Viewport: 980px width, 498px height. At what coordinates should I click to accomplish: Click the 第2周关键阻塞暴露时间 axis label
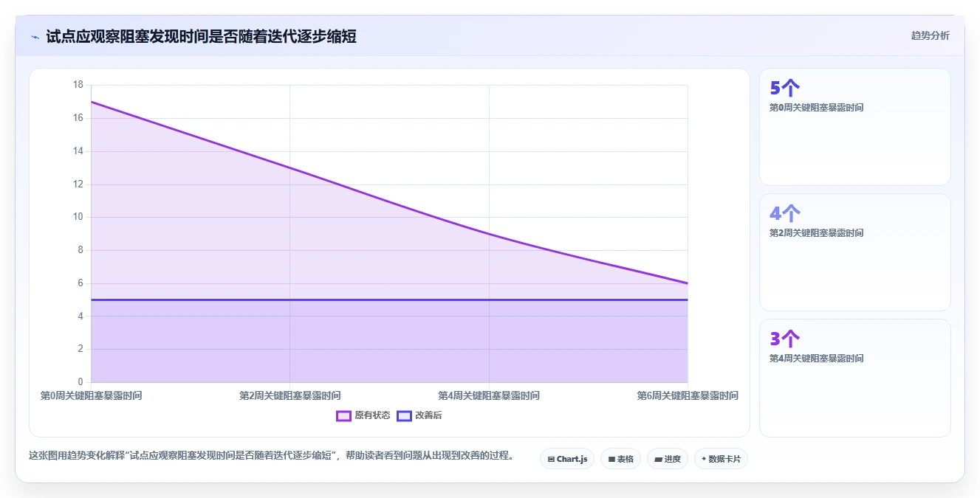[290, 395]
